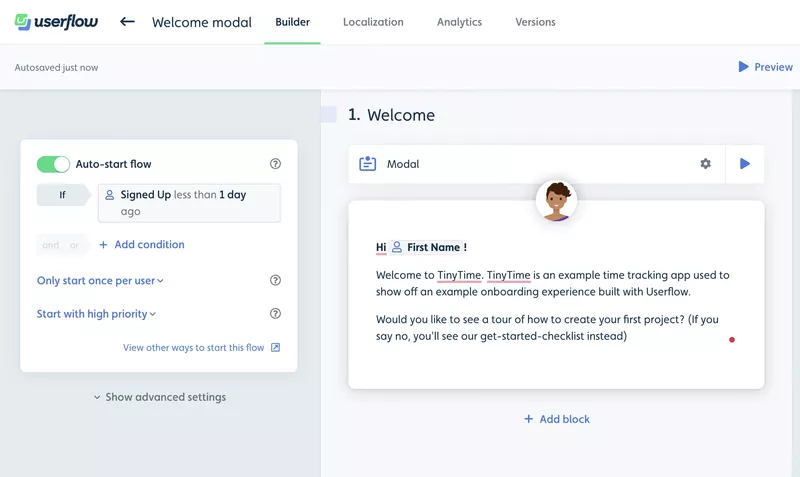Open help for Auto-start flow
This screenshot has height=477, width=800.
[x=275, y=164]
